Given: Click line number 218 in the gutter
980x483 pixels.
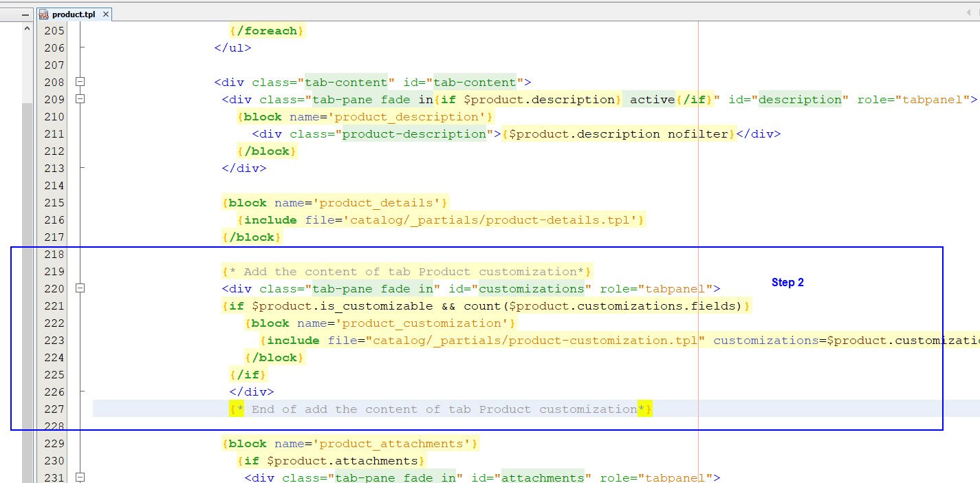Looking at the screenshot, I should click(x=54, y=254).
